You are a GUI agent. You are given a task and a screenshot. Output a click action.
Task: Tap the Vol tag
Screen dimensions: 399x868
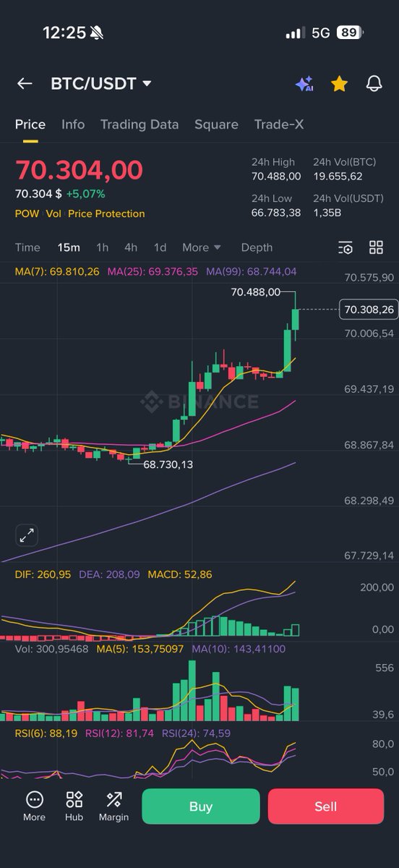(53, 213)
